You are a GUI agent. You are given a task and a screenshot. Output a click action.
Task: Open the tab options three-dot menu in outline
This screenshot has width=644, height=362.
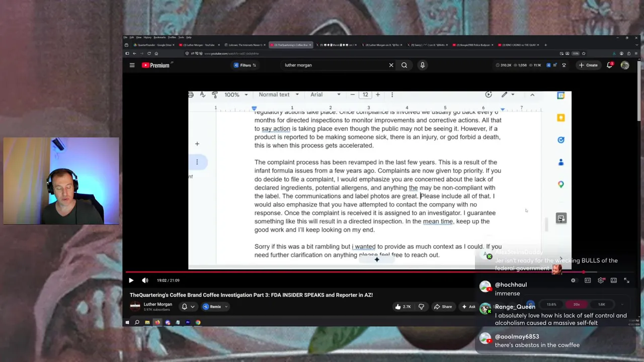pos(197,162)
